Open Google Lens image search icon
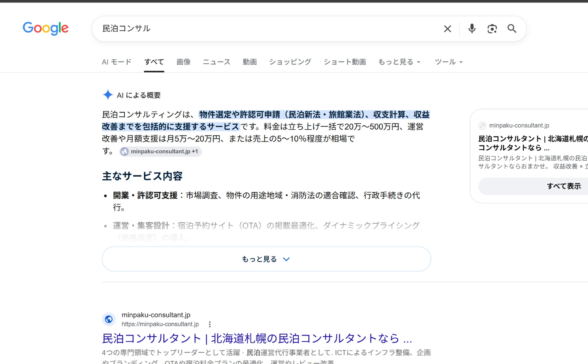 pyautogui.click(x=492, y=29)
